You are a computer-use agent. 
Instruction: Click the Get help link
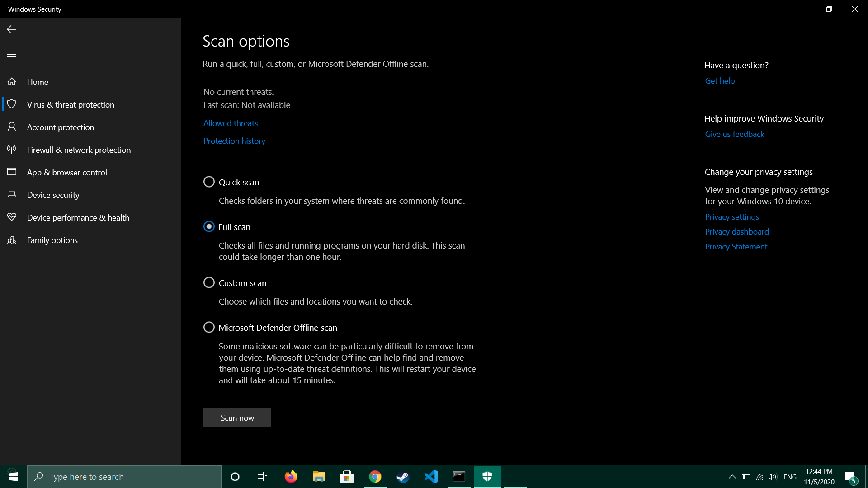720,81
